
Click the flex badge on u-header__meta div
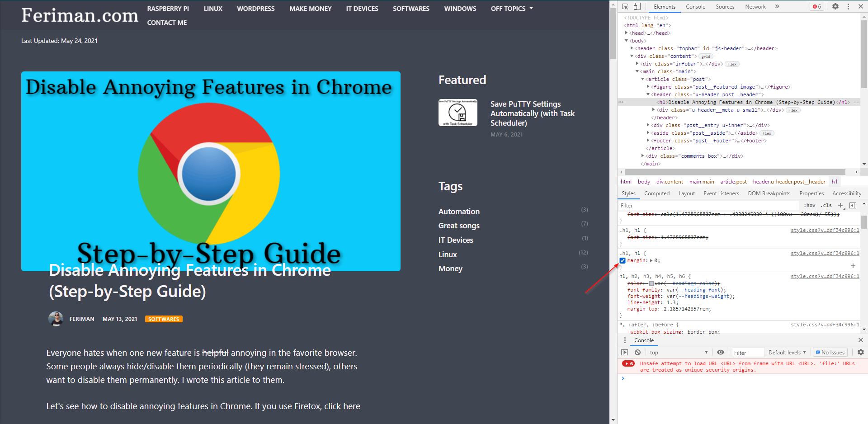tap(793, 110)
